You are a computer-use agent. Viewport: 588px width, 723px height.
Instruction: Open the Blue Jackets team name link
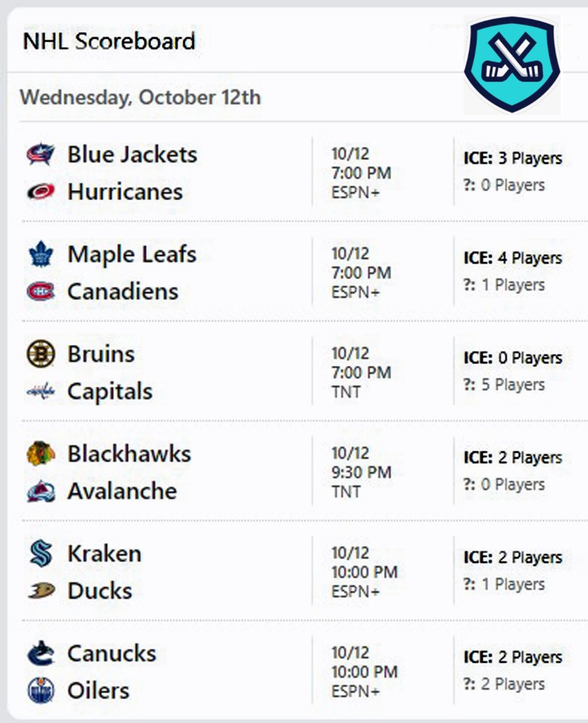[132, 154]
